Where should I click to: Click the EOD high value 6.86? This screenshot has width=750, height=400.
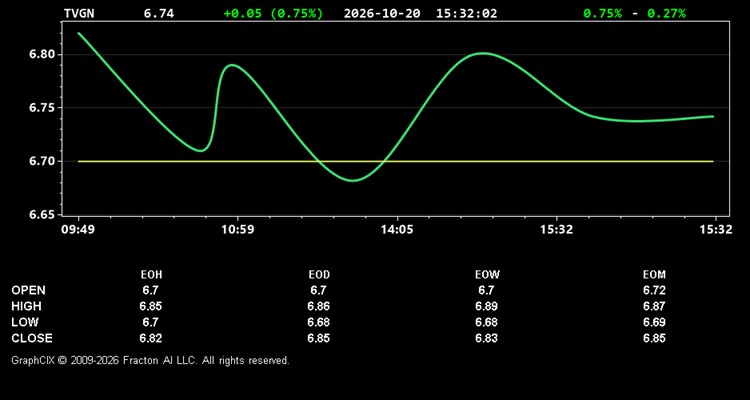pyautogui.click(x=319, y=306)
